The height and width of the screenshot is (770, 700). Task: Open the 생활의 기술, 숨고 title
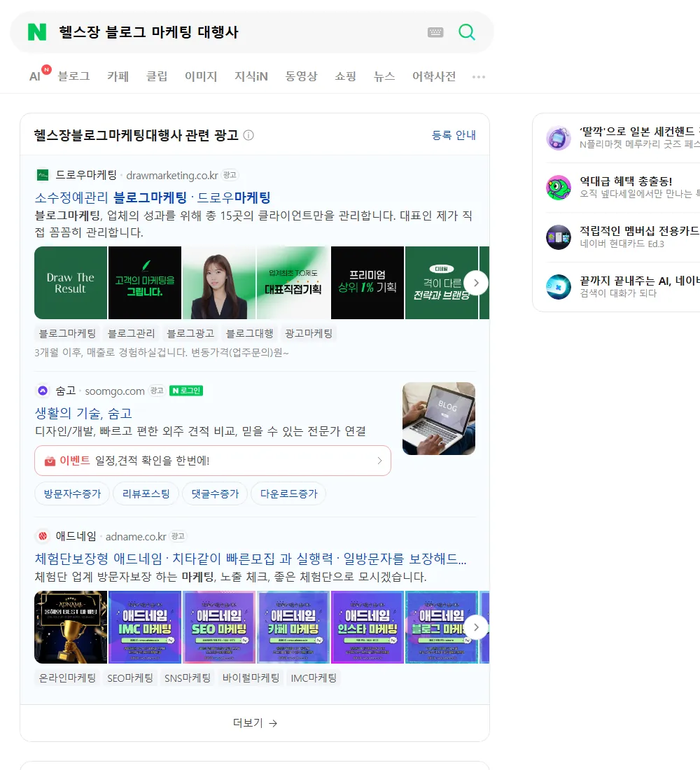[x=83, y=413]
